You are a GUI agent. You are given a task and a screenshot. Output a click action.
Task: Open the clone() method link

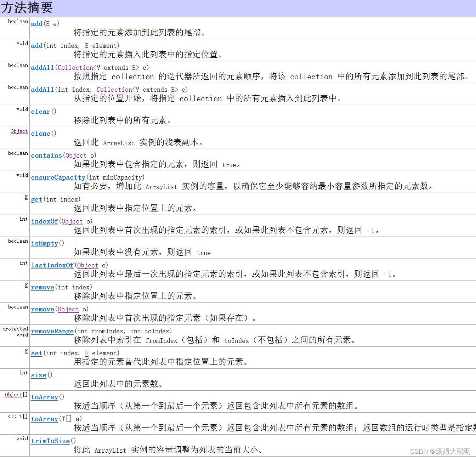[41, 134]
